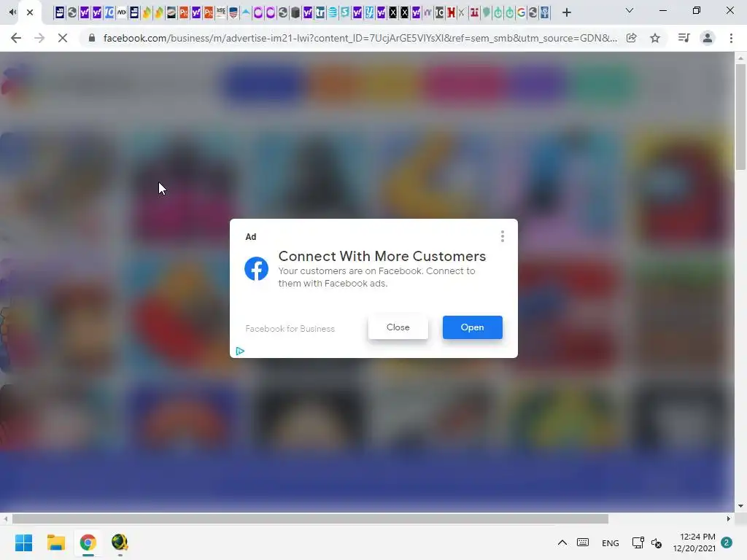
Task: Click the AdChoices triangle icon
Action: 240,351
